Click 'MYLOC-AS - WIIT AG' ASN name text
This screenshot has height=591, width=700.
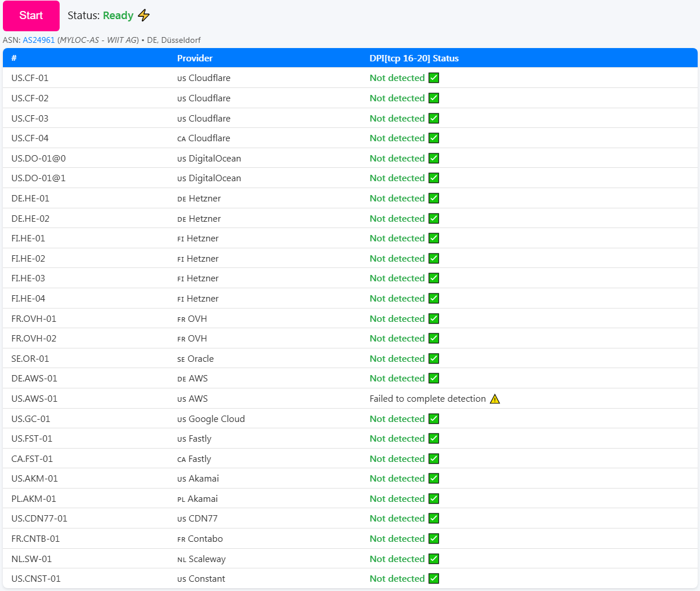[x=98, y=40]
